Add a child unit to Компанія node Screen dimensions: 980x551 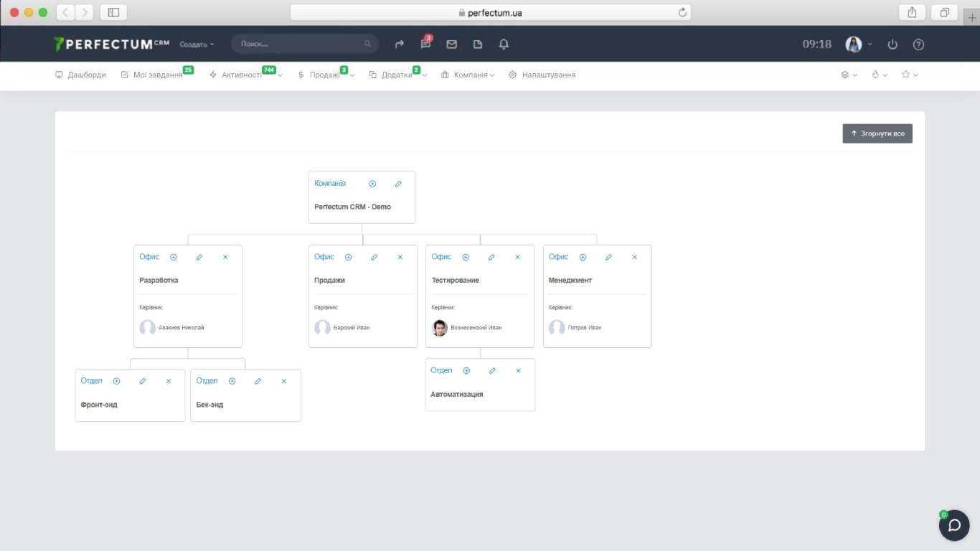[372, 184]
